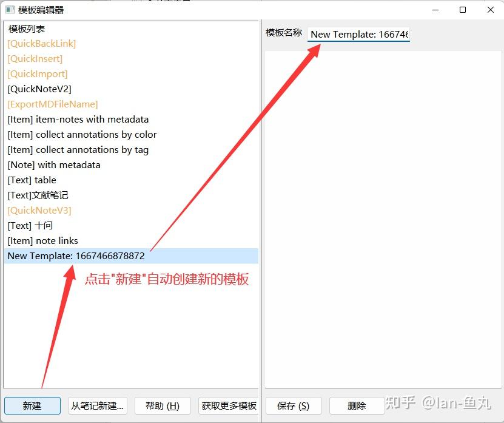Open the collect annotations by color template
Screen dimensions: 504x423
(x=81, y=134)
